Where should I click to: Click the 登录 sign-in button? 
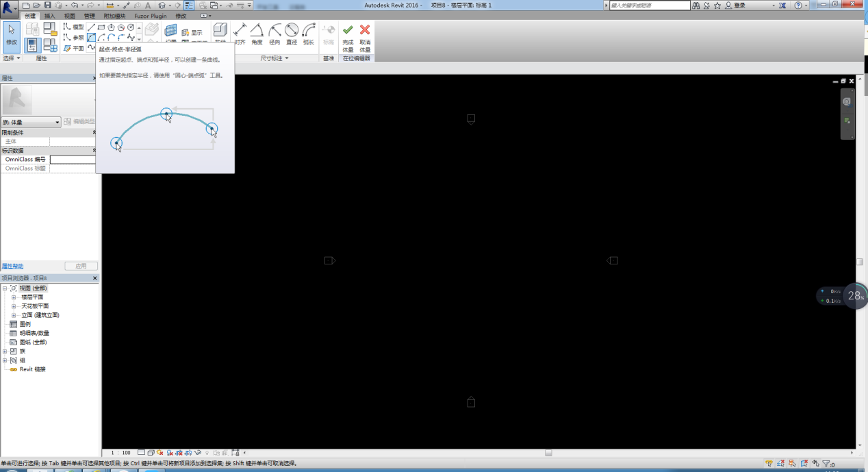tap(739, 5)
